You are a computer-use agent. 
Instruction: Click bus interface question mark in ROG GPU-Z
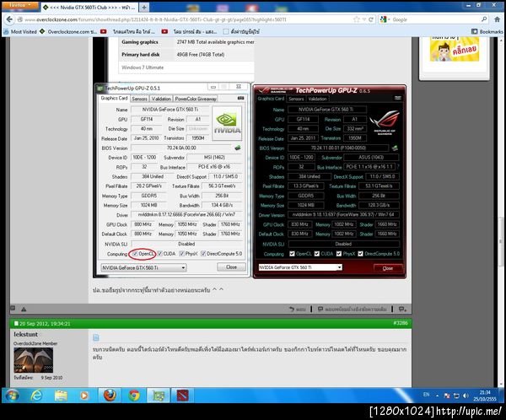(398, 167)
